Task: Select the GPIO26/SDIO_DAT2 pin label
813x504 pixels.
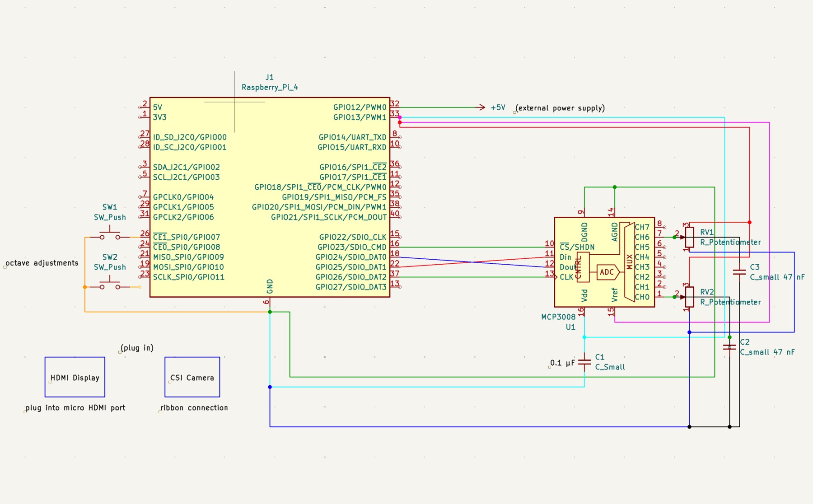Action: coord(351,277)
